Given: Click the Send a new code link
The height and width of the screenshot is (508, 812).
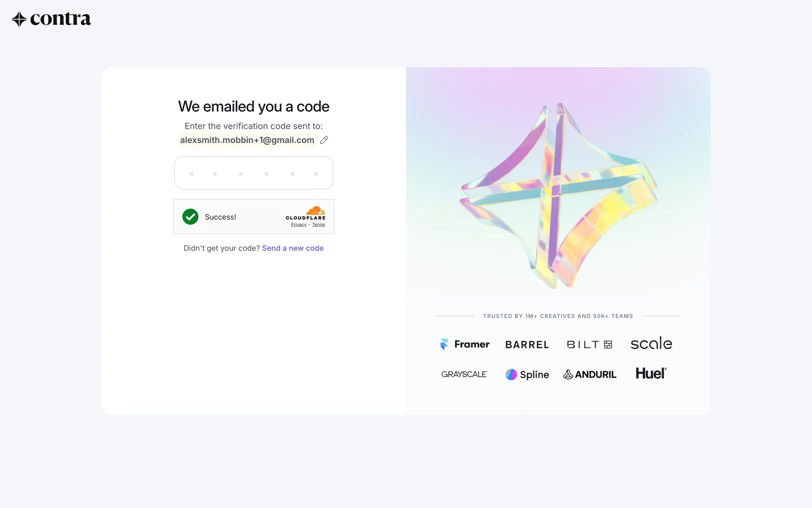Looking at the screenshot, I should [293, 248].
